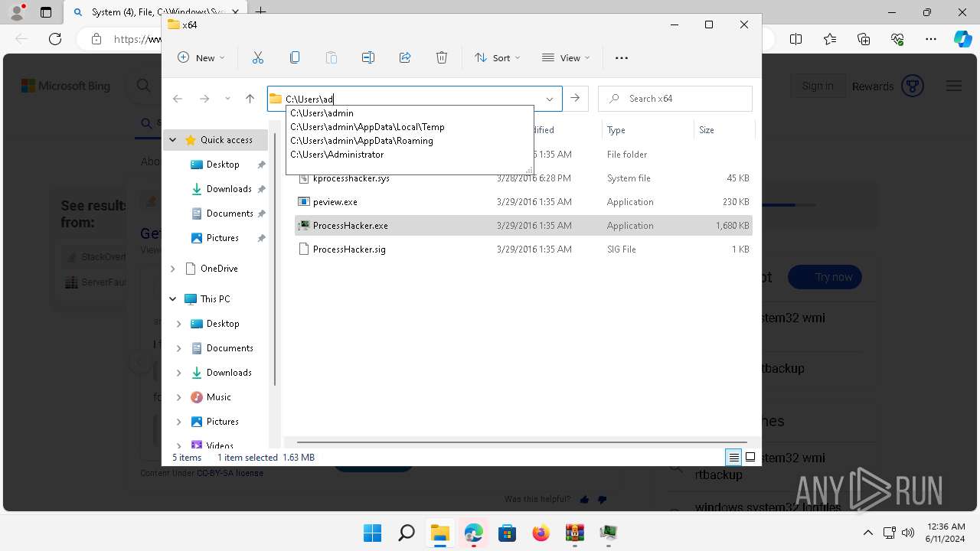The image size is (980, 551).
Task: Collapse the This PC tree node
Action: pos(173,299)
